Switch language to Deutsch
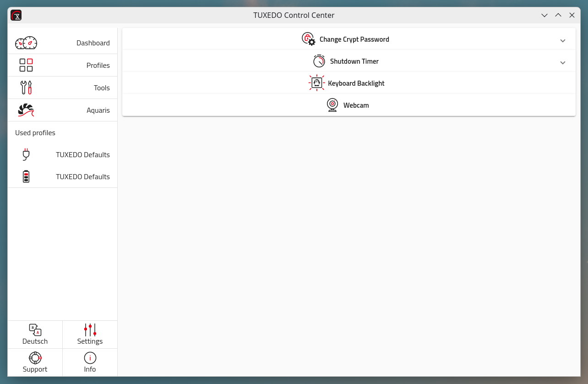This screenshot has width=588, height=384. pyautogui.click(x=35, y=335)
